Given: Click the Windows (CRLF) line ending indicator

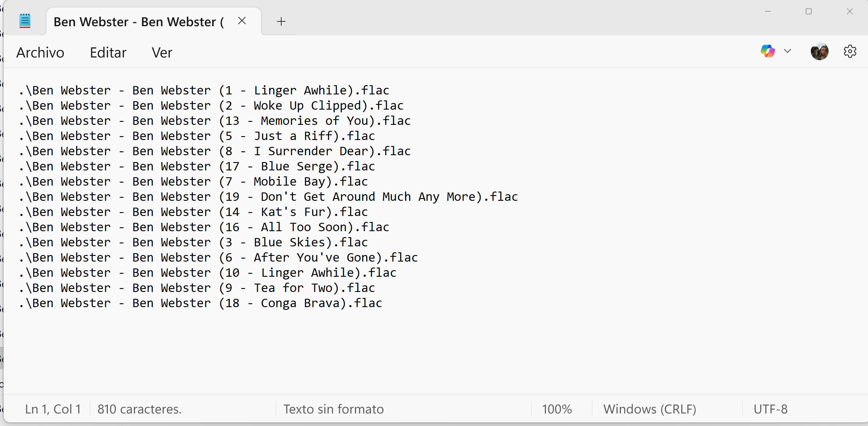Looking at the screenshot, I should (x=649, y=409).
